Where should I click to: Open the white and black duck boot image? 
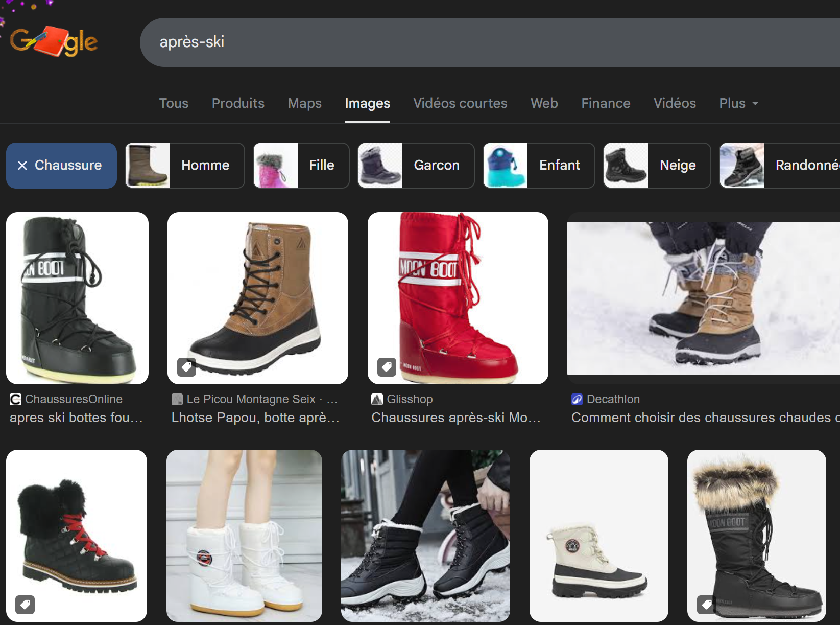(x=599, y=536)
